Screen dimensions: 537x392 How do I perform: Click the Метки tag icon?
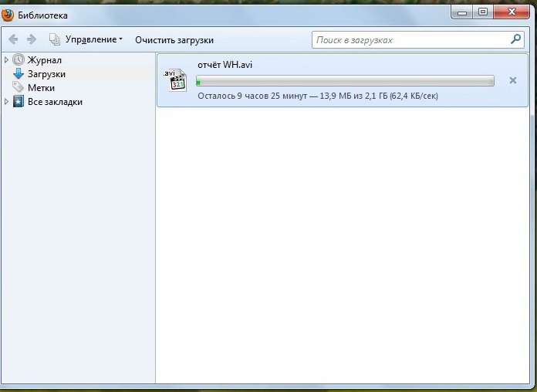click(x=18, y=87)
